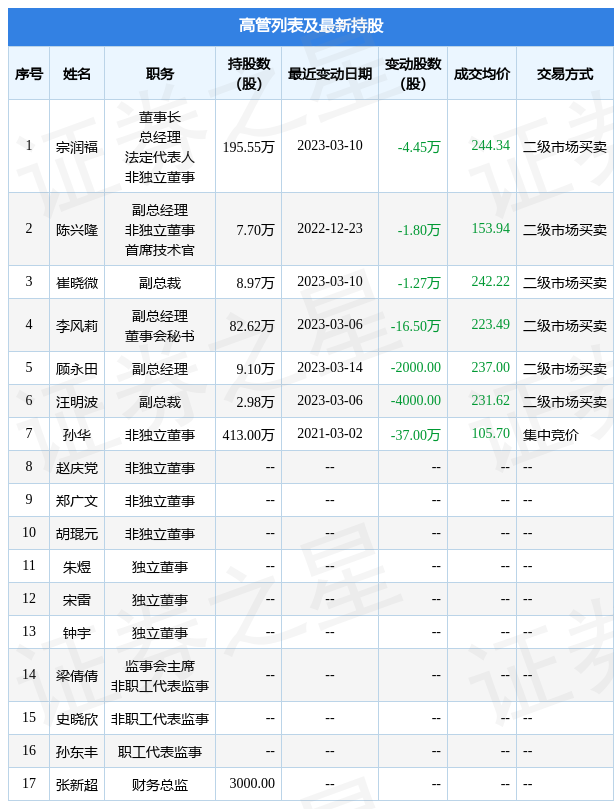Click the holding value 195.55万
Image resolution: width=614 pixels, height=809 pixels.
point(248,147)
